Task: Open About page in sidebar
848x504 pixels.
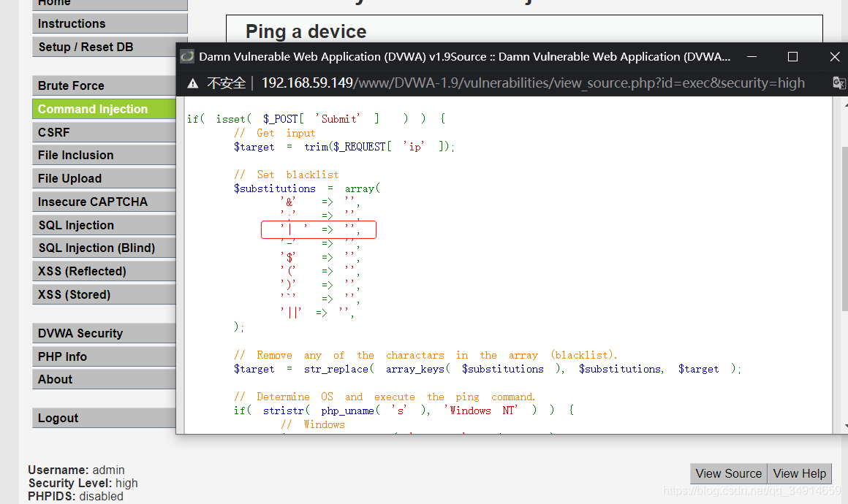Action: pos(105,379)
